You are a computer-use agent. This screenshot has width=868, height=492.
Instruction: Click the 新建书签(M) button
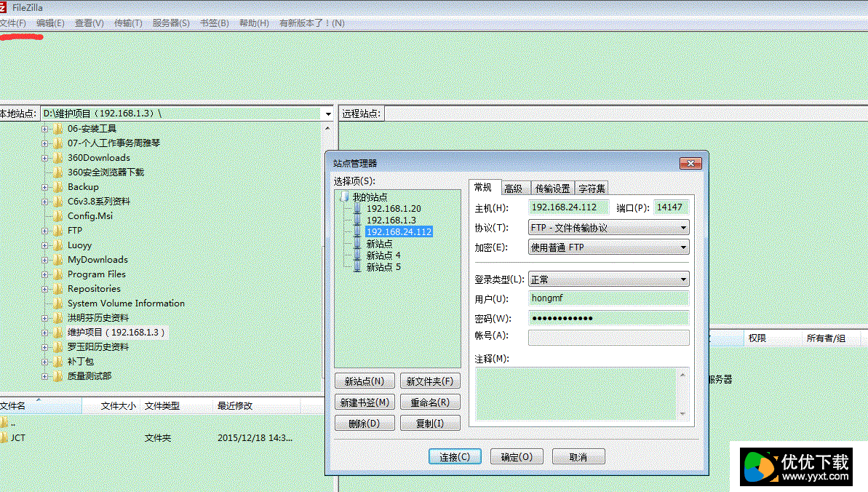tap(365, 402)
